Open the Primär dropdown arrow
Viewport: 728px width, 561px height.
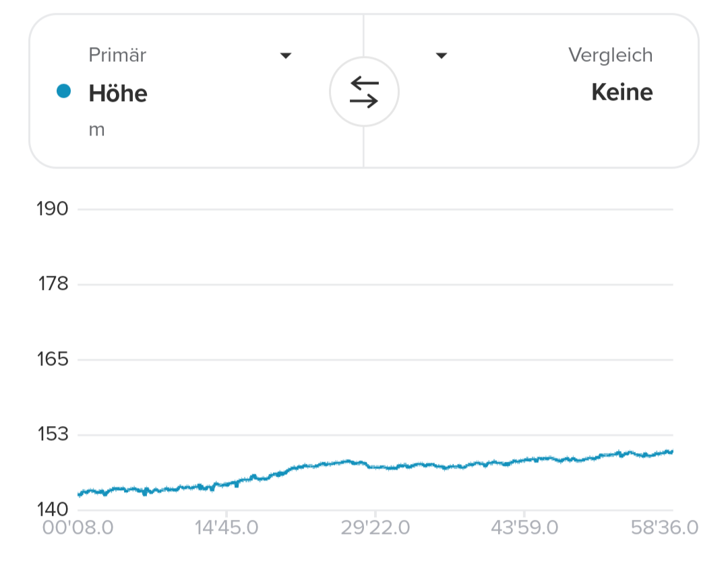pos(286,55)
